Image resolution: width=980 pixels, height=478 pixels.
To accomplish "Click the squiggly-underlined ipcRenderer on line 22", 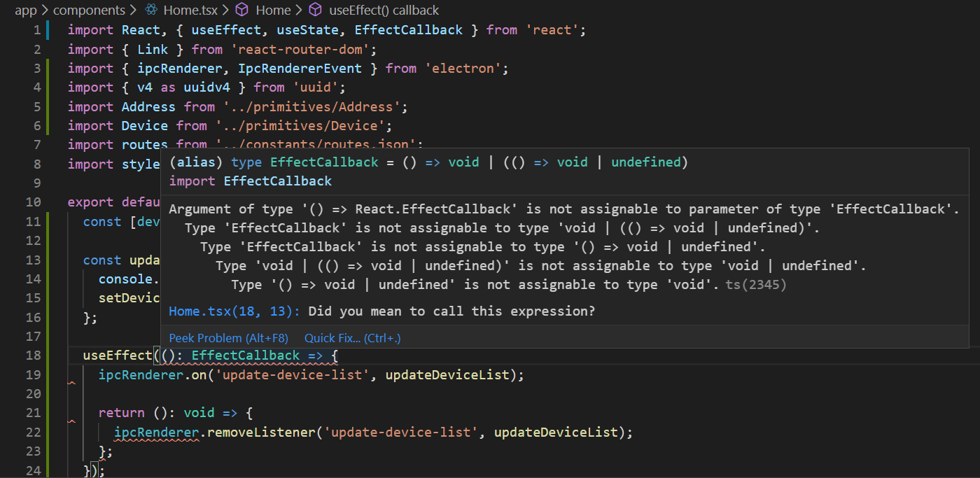I will (x=155, y=432).
